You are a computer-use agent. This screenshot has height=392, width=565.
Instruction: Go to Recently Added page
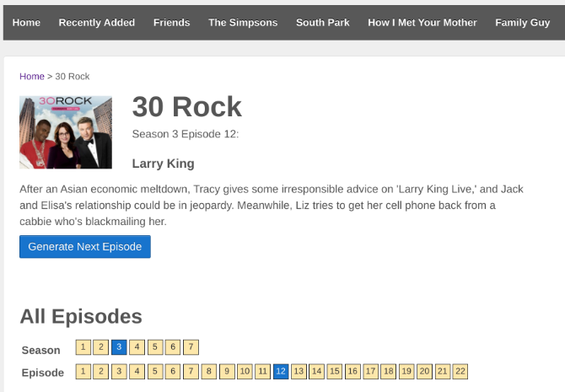coord(97,23)
